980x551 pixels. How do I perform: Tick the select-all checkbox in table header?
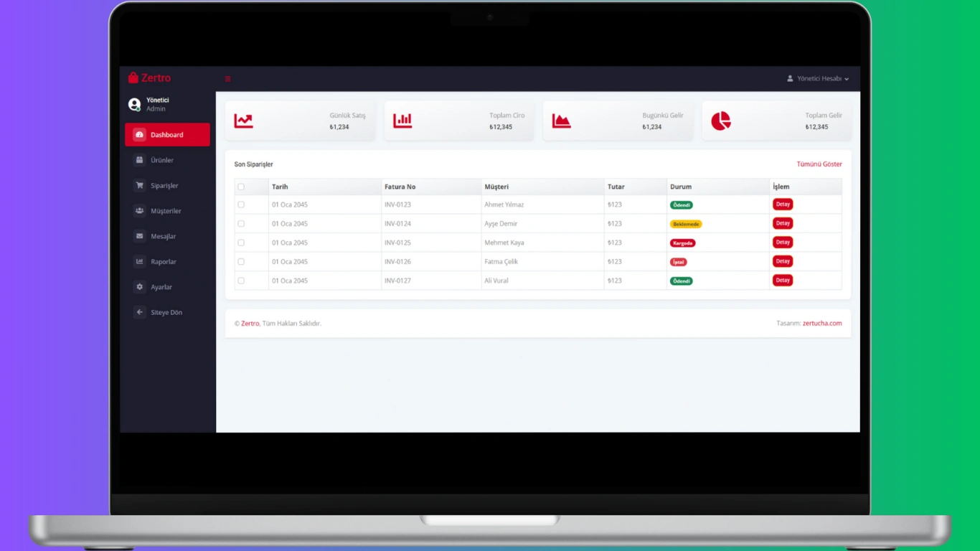pos(241,187)
